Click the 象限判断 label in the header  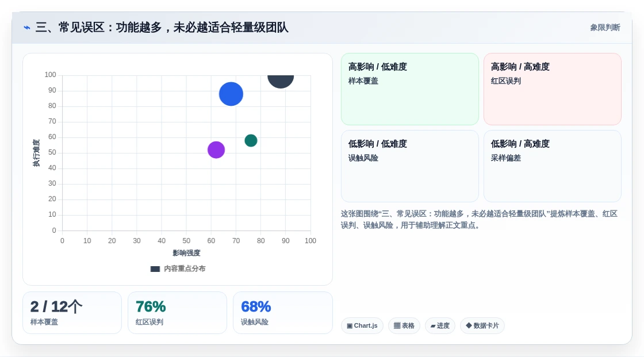pos(605,28)
